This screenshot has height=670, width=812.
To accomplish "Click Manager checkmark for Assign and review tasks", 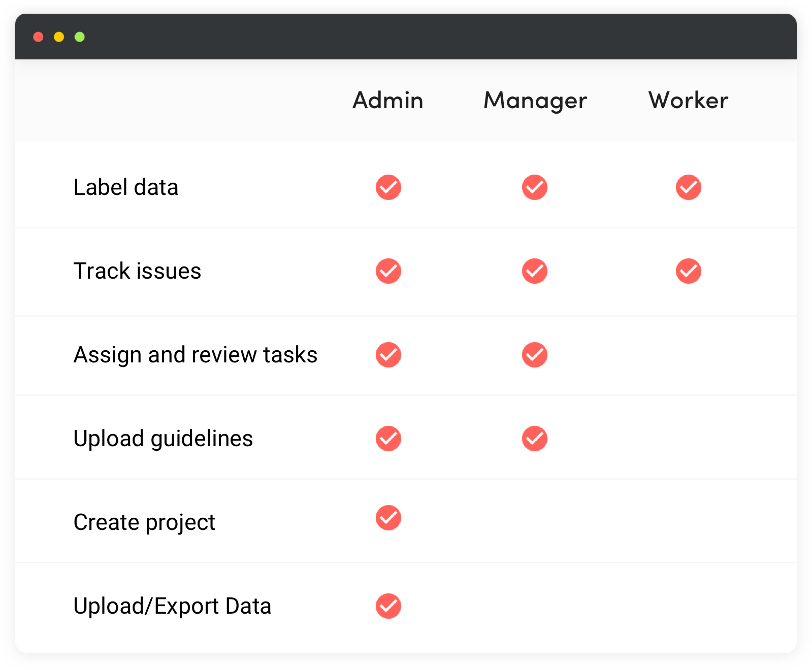I will (535, 355).
